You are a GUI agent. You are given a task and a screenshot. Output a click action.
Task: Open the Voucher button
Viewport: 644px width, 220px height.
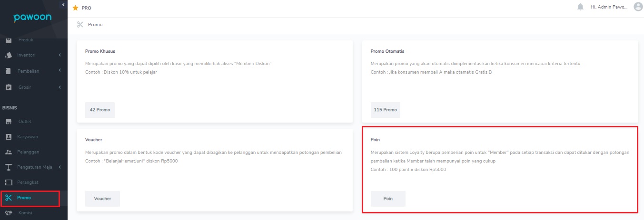(x=102, y=199)
